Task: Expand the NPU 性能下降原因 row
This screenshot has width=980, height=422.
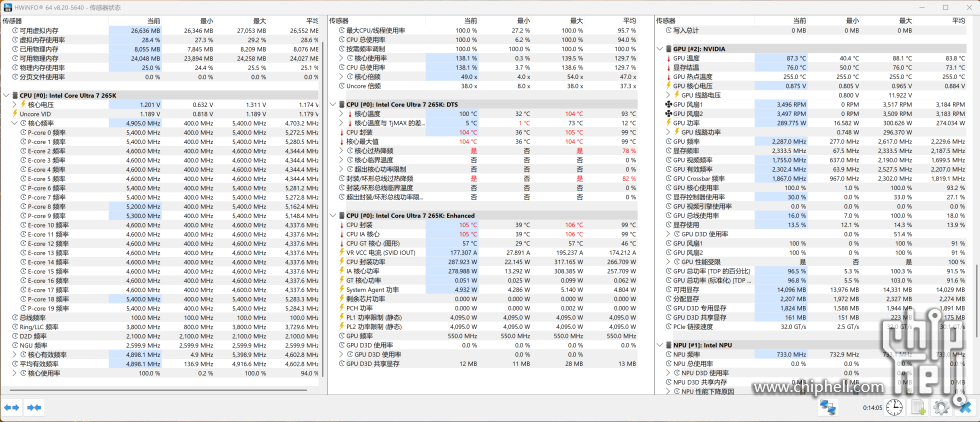Action: (668, 391)
